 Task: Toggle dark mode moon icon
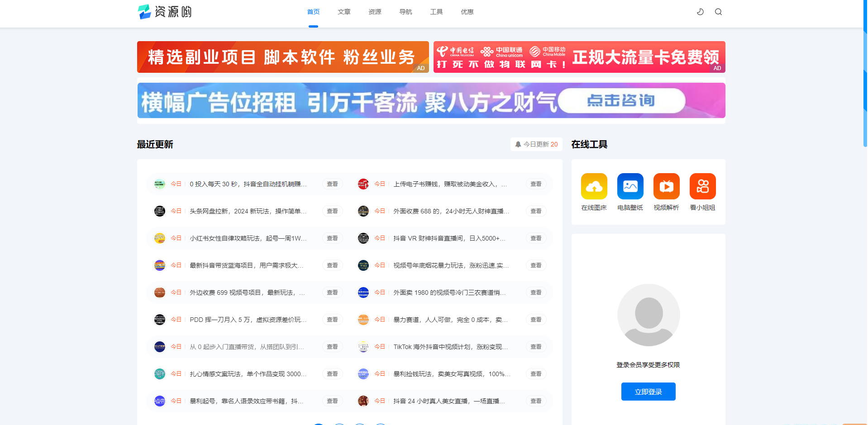(700, 12)
